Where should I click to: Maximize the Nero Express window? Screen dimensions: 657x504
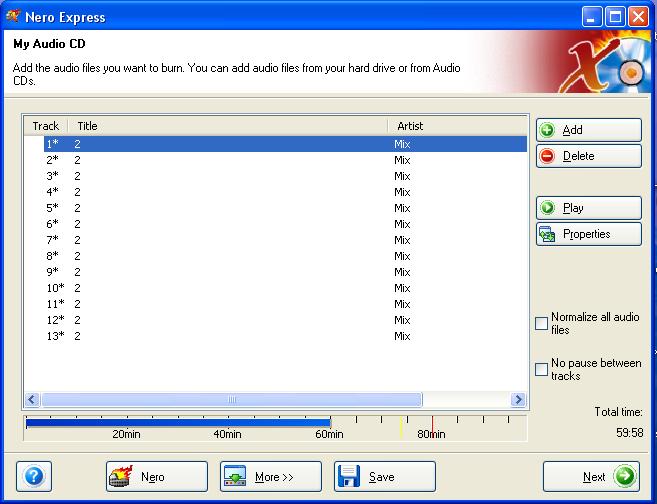[615, 17]
